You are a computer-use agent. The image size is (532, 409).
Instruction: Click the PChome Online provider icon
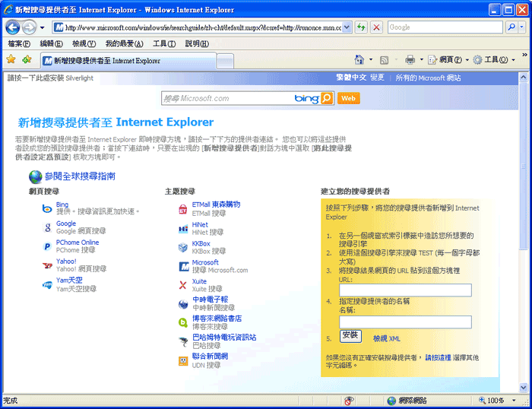(x=47, y=246)
